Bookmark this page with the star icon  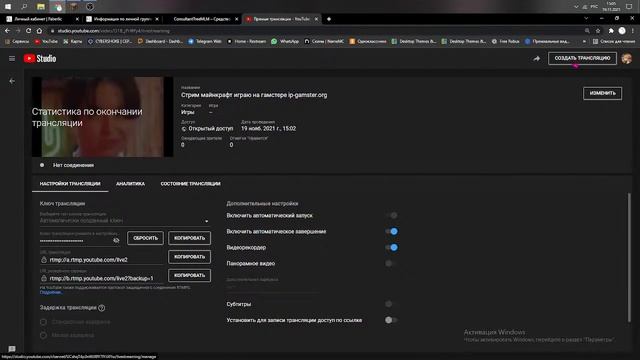[x=598, y=31]
